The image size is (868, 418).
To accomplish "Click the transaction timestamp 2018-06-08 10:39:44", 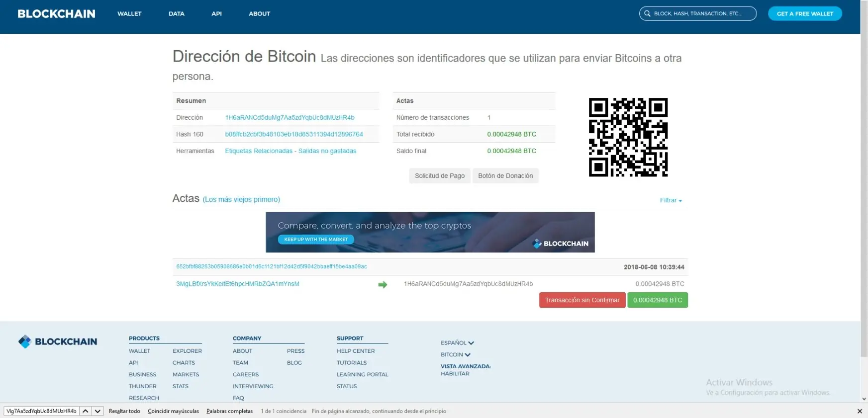I will 654,267.
